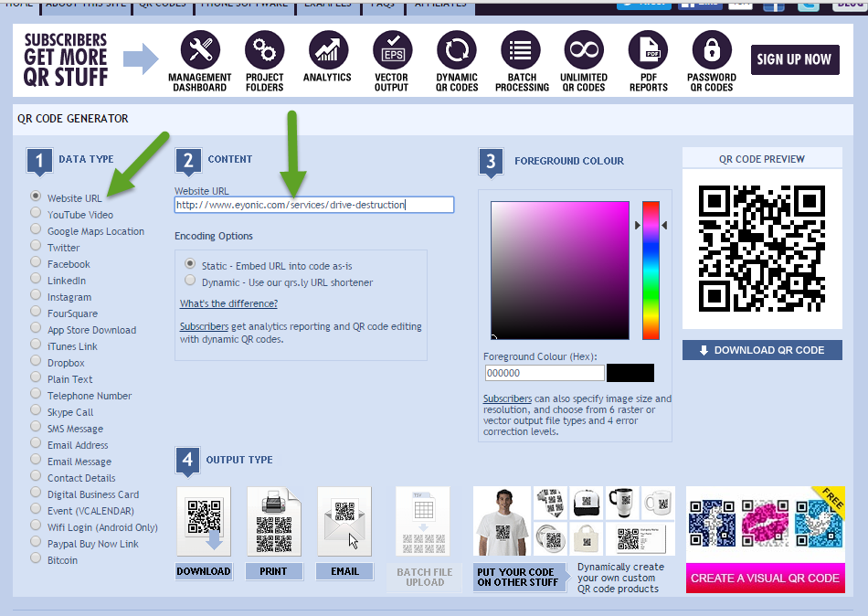868x616 pixels.
Task: Select the YouTube Video data type
Action: click(x=36, y=213)
